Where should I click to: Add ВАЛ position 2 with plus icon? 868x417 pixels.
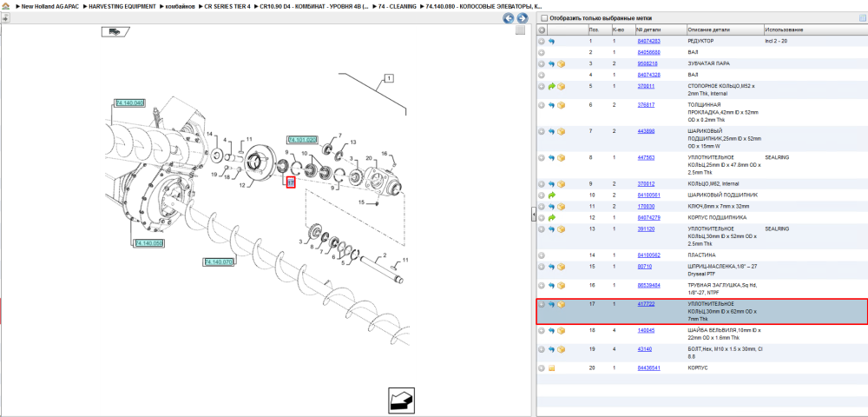coord(542,52)
